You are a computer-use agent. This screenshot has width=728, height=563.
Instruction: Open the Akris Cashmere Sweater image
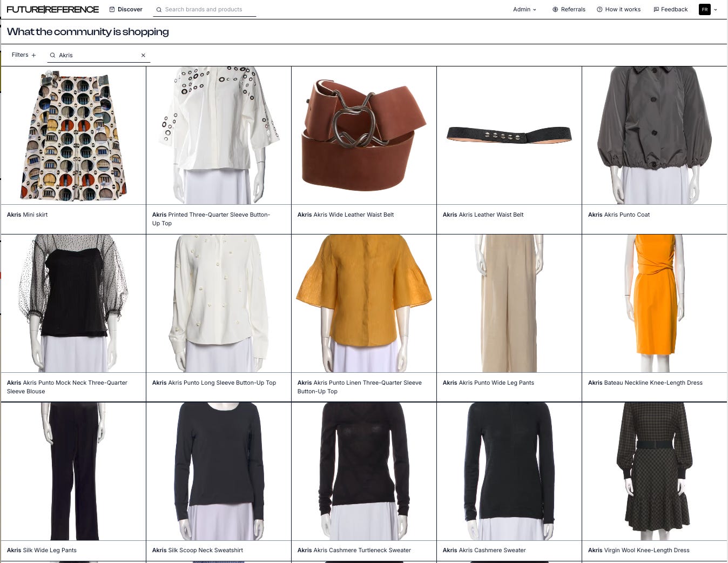click(x=509, y=471)
